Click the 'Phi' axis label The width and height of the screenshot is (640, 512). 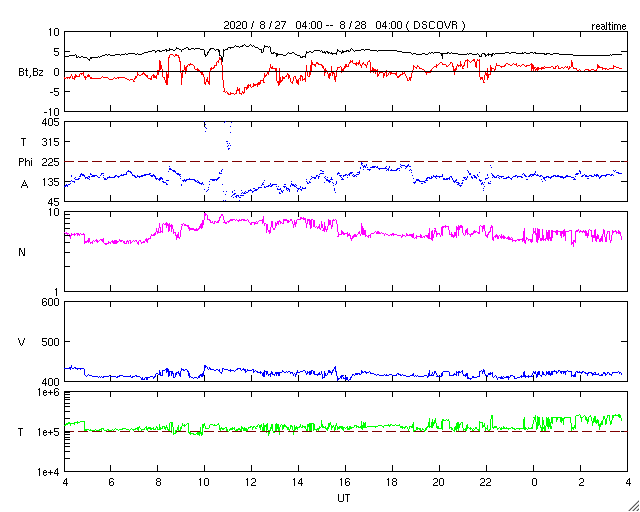[x=25, y=163]
